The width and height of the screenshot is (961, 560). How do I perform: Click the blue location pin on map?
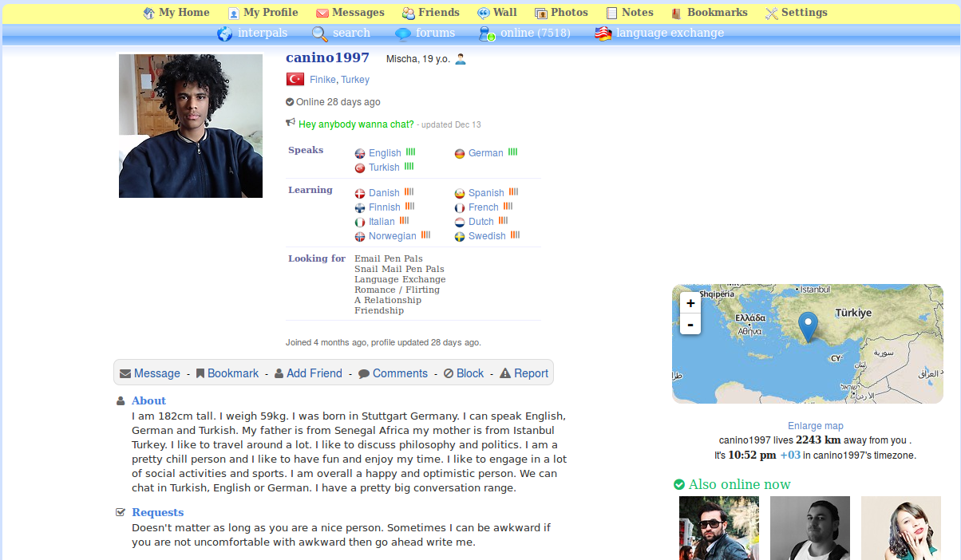pos(809,327)
